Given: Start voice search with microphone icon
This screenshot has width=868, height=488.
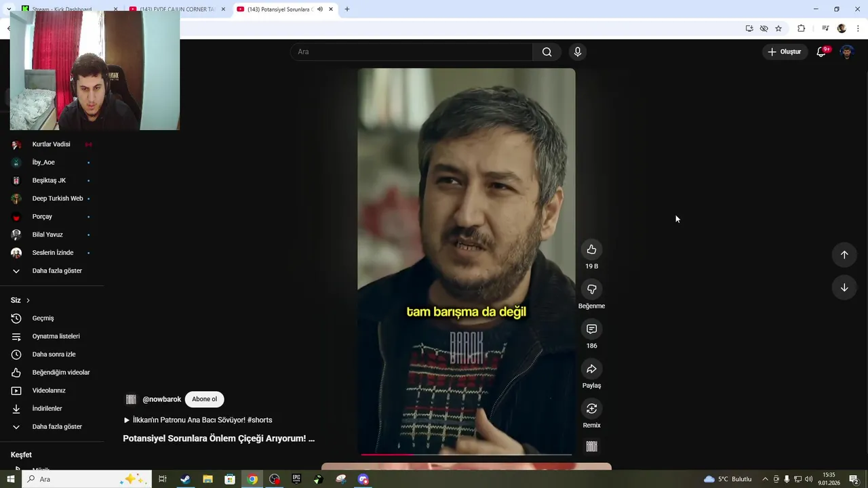Looking at the screenshot, I should click(578, 52).
